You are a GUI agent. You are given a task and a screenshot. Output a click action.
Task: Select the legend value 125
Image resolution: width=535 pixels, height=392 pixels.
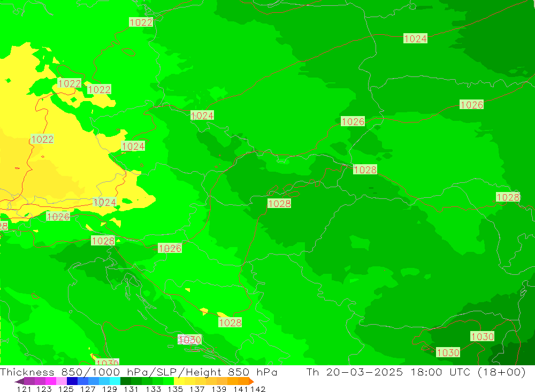pyautogui.click(x=66, y=389)
